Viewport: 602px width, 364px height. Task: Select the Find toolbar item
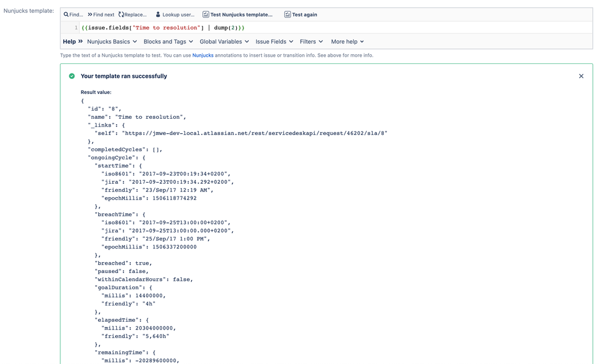pyautogui.click(x=72, y=14)
